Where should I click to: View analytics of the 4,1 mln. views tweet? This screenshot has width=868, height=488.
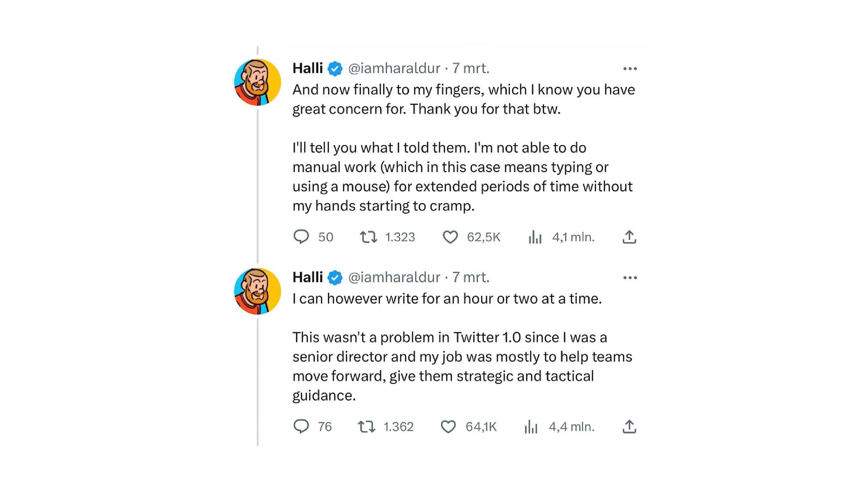535,237
